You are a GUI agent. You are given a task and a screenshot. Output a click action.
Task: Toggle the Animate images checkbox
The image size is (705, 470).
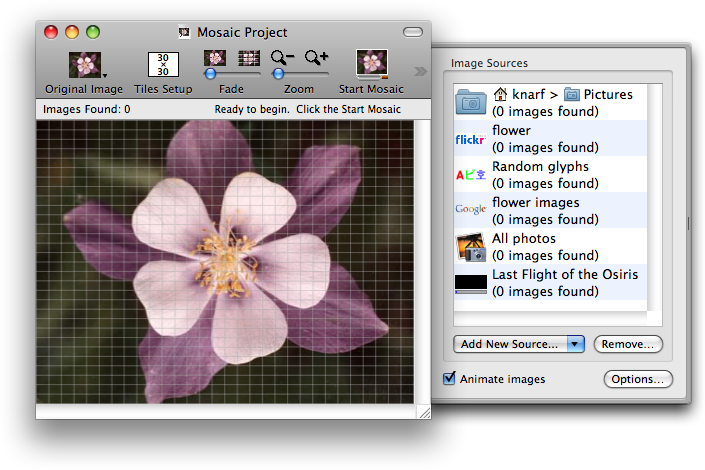[x=449, y=378]
